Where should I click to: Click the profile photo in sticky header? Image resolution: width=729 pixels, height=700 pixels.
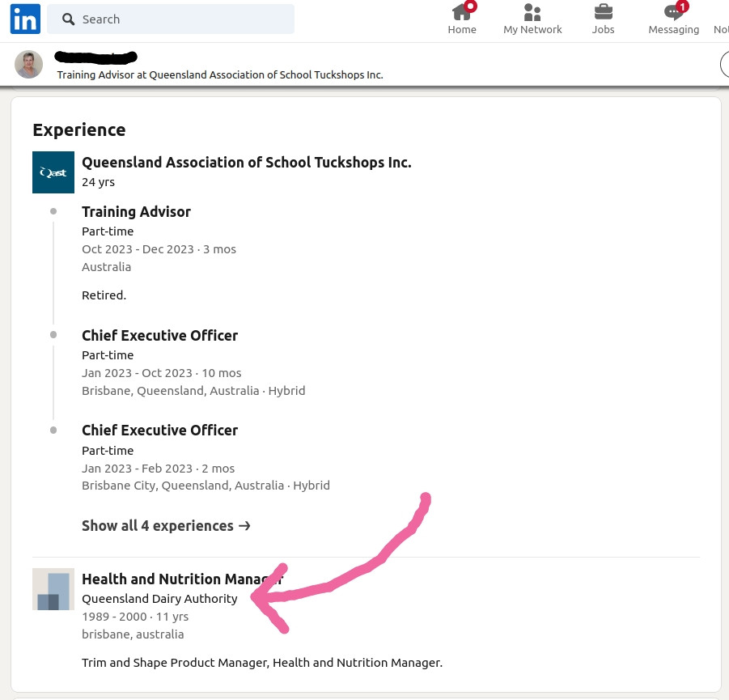pyautogui.click(x=29, y=64)
